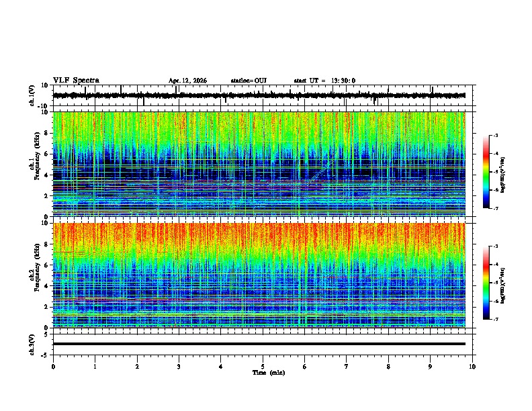Screen dimensions: 532x411
Task: Click time axis tick label "3"
Action: tap(179, 367)
